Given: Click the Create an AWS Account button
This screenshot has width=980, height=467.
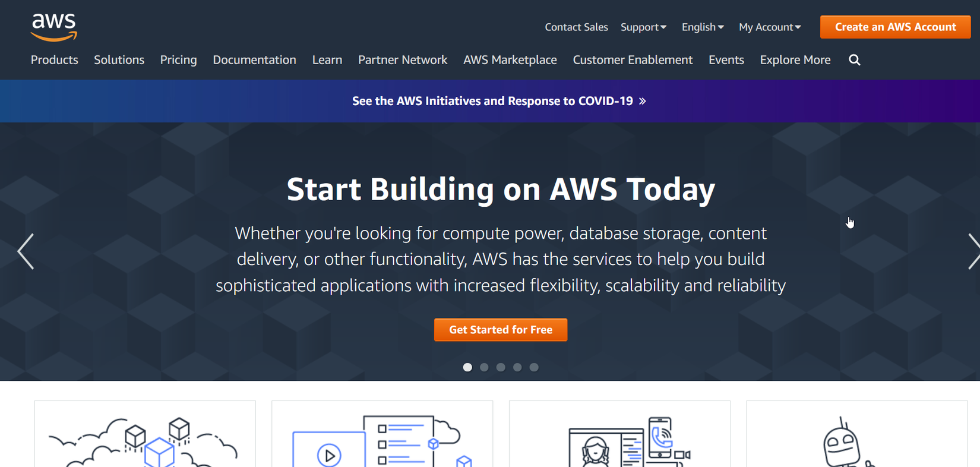Looking at the screenshot, I should click(x=895, y=27).
